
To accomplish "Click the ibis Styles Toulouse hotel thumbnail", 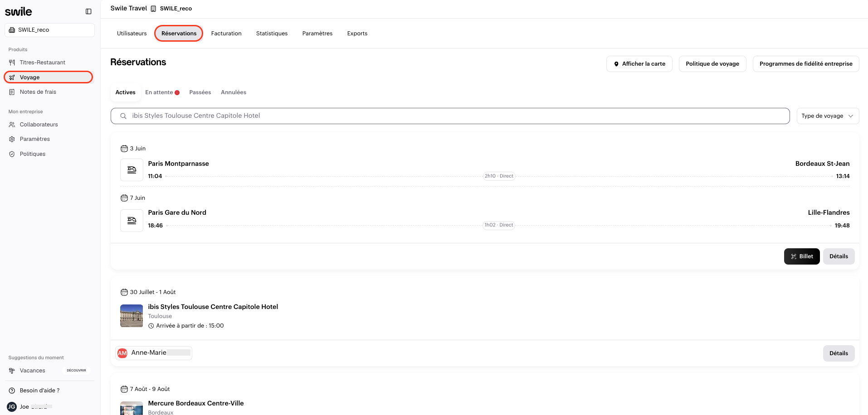I will click(x=132, y=316).
